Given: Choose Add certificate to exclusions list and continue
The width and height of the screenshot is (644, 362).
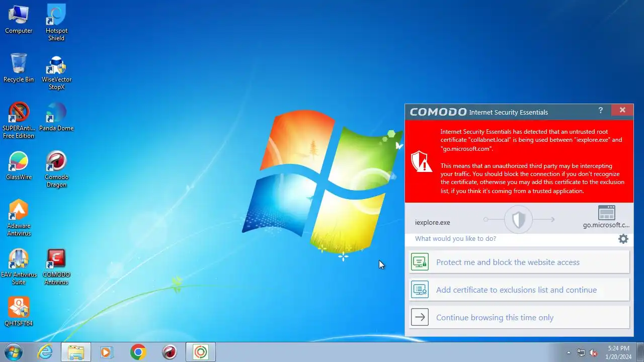Looking at the screenshot, I should click(520, 290).
